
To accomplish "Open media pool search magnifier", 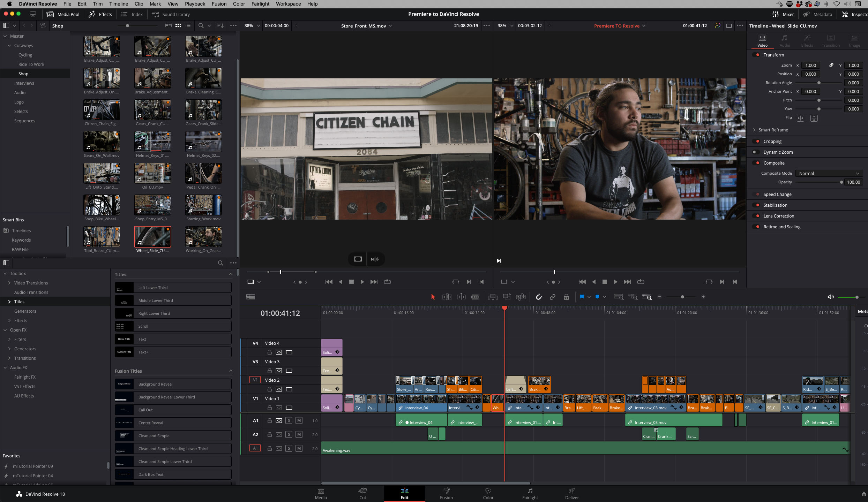I will (201, 25).
